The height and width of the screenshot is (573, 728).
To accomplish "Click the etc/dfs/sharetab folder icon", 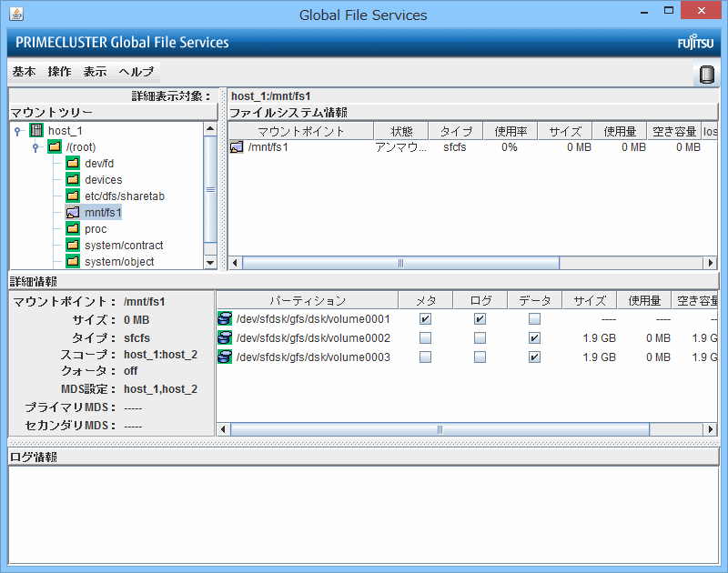I will (x=73, y=196).
